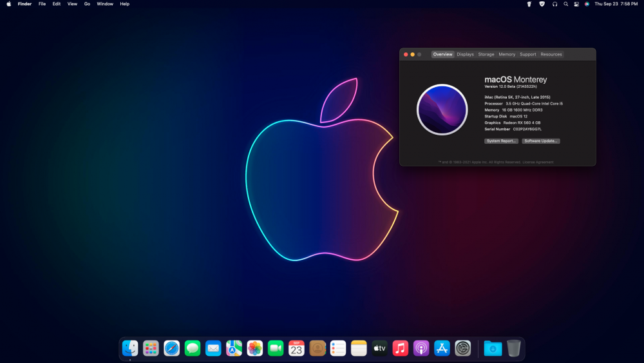The image size is (644, 363).
Task: Click the date and time clock
Action: point(616,4)
